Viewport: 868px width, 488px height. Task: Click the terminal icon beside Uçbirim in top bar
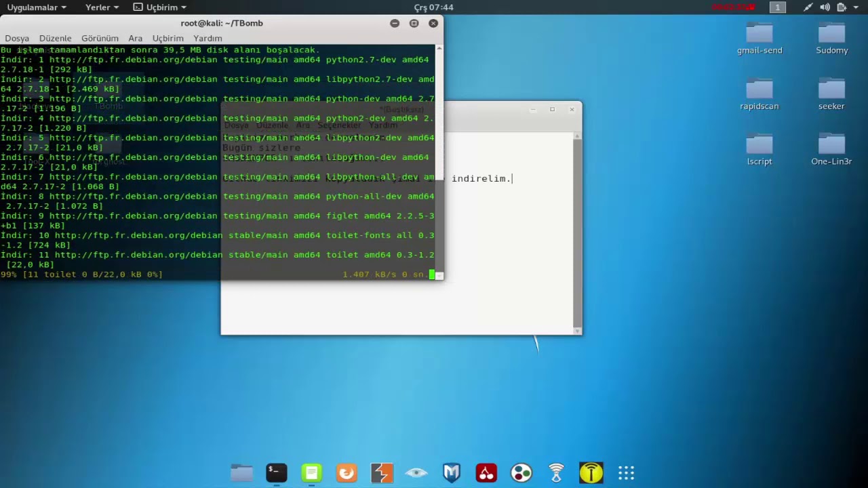[138, 7]
